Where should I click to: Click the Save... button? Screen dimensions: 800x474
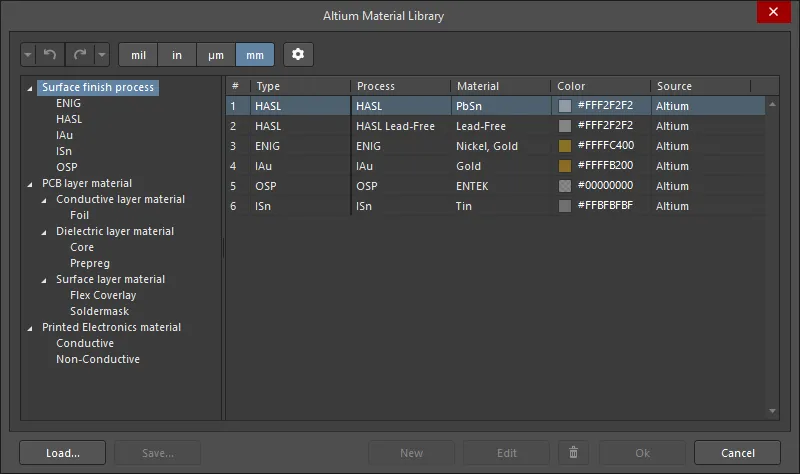tap(158, 453)
